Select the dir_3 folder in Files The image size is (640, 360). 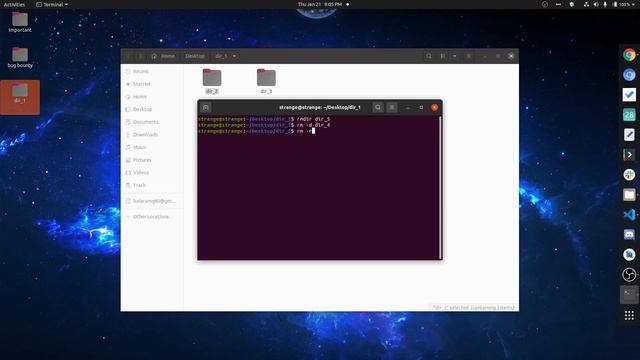tap(266, 81)
